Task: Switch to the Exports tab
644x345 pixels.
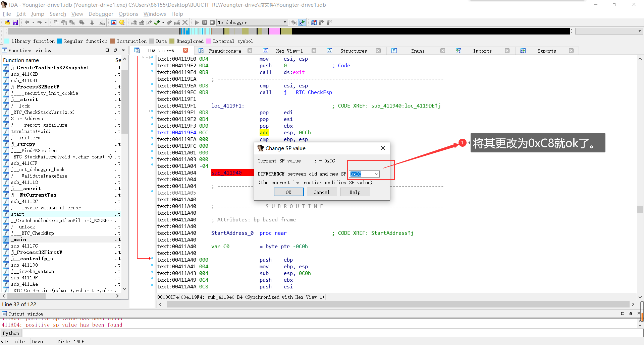Action: click(x=546, y=51)
